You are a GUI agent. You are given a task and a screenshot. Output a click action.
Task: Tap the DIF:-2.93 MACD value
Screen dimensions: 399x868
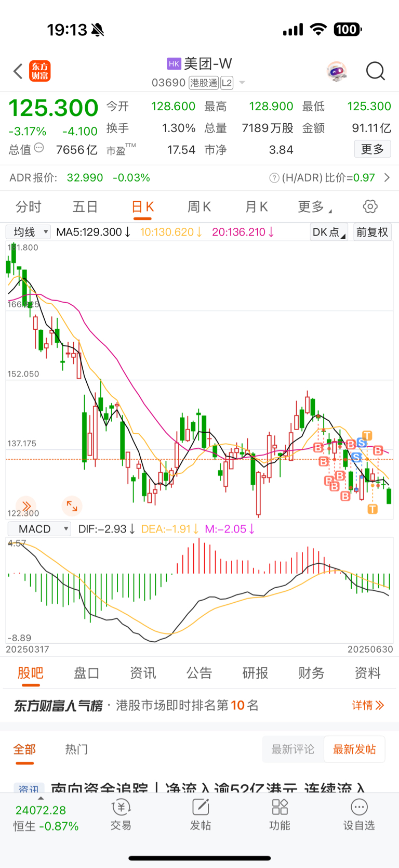107,529
